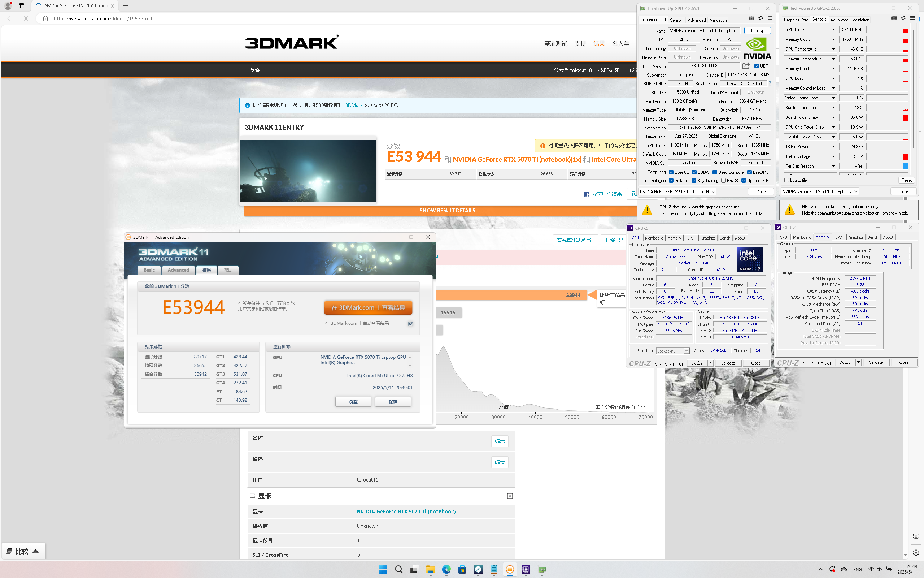The width and height of the screenshot is (924, 578).
Task: Open the GPU Clock sensor dropdown
Action: click(x=833, y=30)
